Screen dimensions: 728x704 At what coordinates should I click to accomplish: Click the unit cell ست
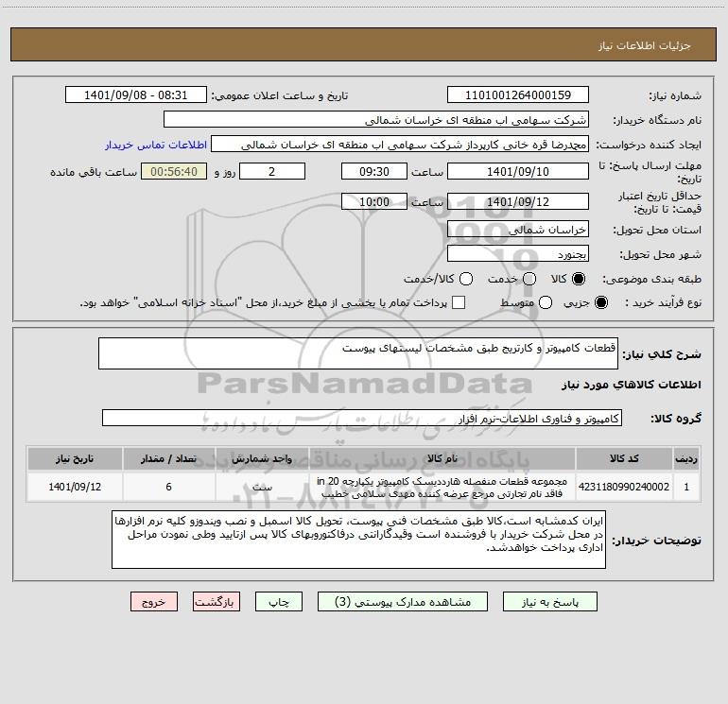(262, 487)
